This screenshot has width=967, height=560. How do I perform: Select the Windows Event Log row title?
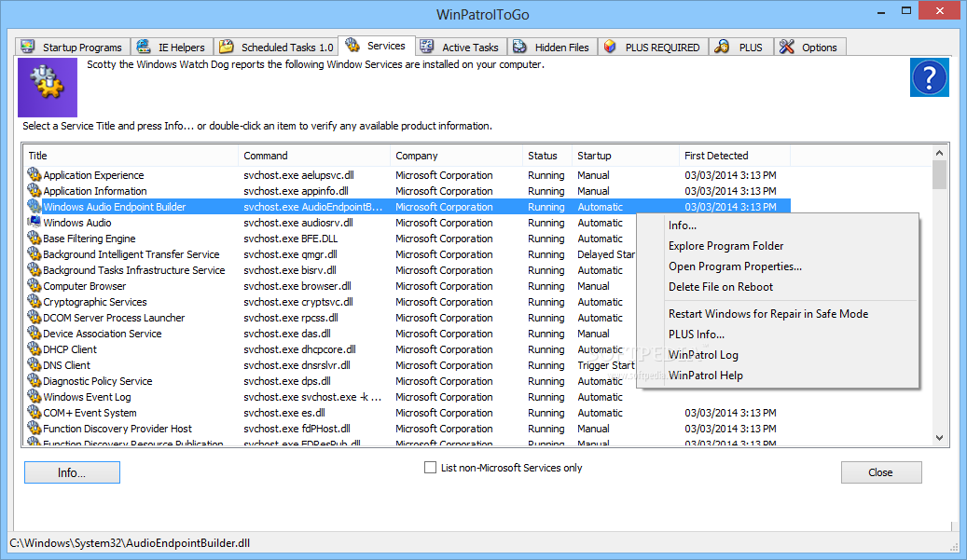[x=87, y=397]
